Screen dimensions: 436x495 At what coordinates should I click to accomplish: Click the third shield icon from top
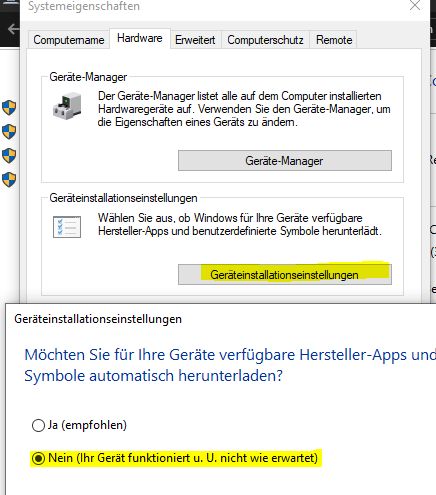click(9, 156)
